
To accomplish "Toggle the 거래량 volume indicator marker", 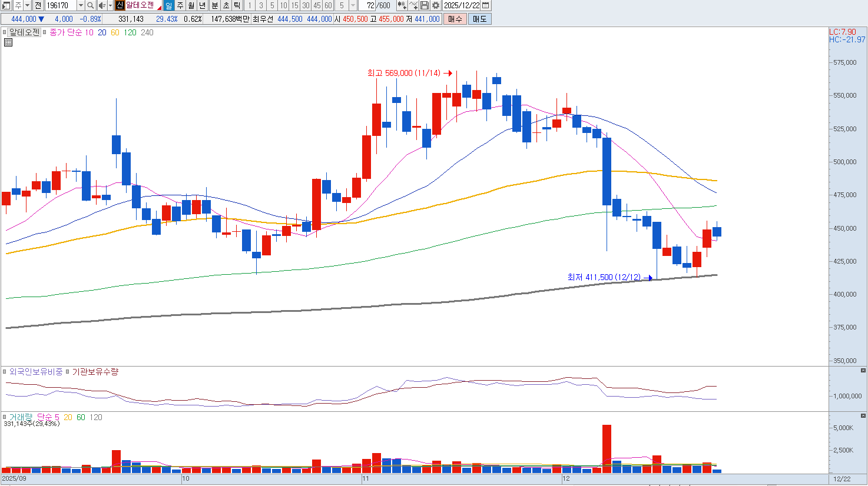I will (x=5, y=417).
